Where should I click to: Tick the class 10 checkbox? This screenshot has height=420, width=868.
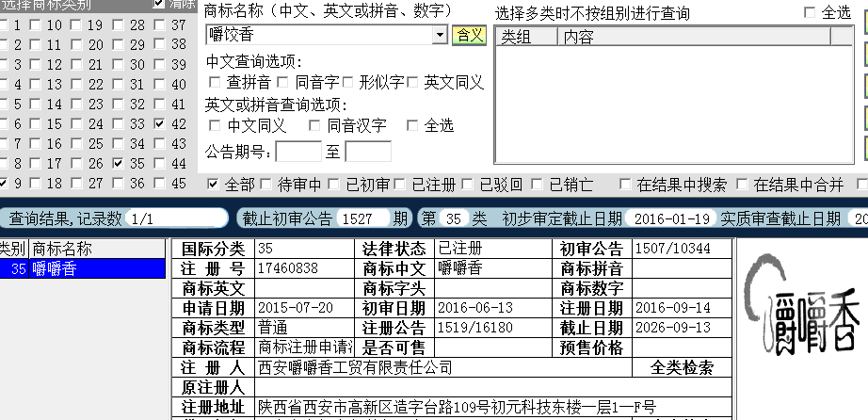click(36, 24)
